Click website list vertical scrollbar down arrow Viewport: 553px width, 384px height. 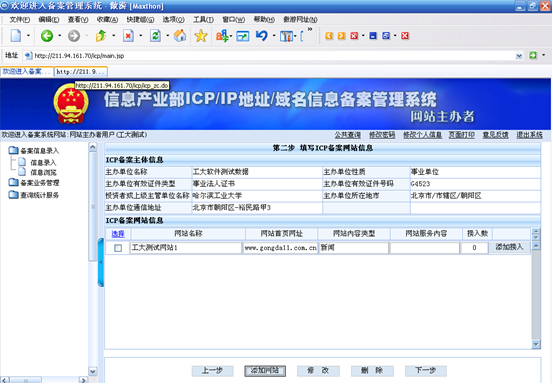tap(536, 345)
